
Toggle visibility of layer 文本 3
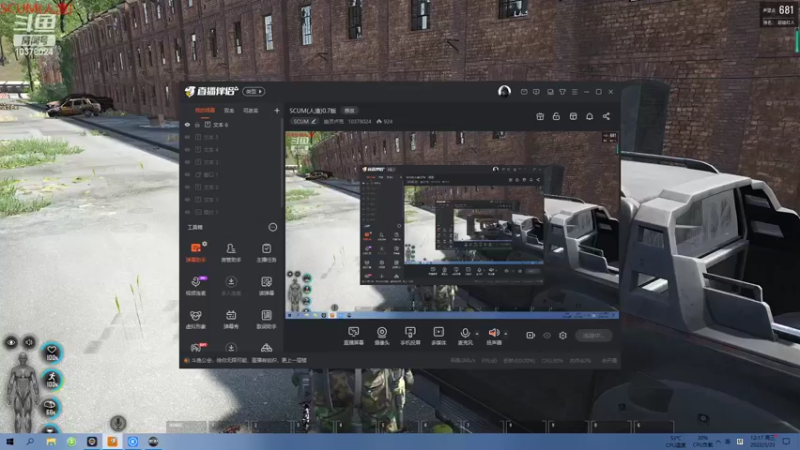click(187, 162)
